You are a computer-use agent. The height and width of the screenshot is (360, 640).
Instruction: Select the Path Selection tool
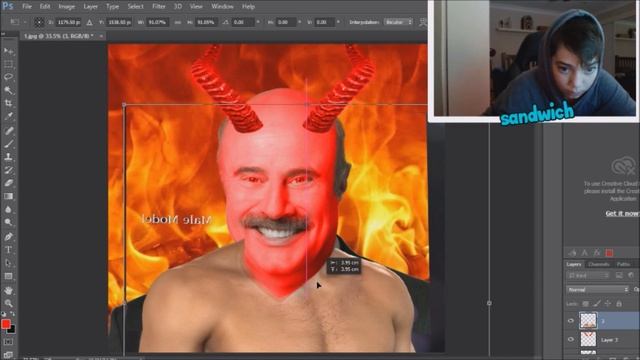pos(8,263)
